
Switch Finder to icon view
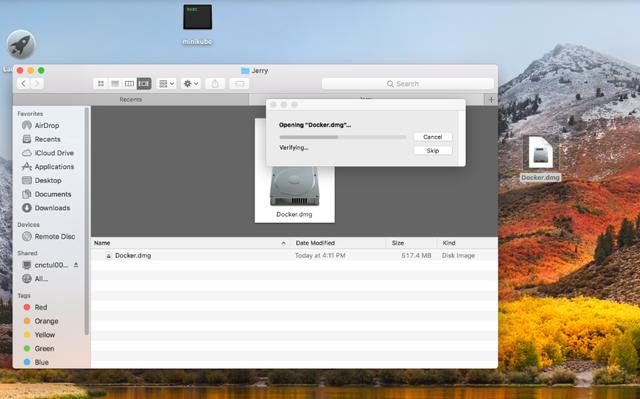100,84
